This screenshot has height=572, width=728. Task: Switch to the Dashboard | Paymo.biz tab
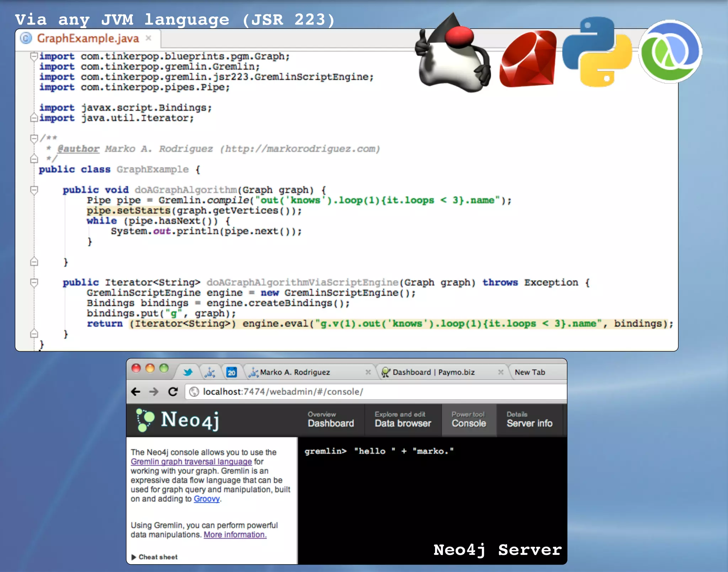(x=443, y=372)
